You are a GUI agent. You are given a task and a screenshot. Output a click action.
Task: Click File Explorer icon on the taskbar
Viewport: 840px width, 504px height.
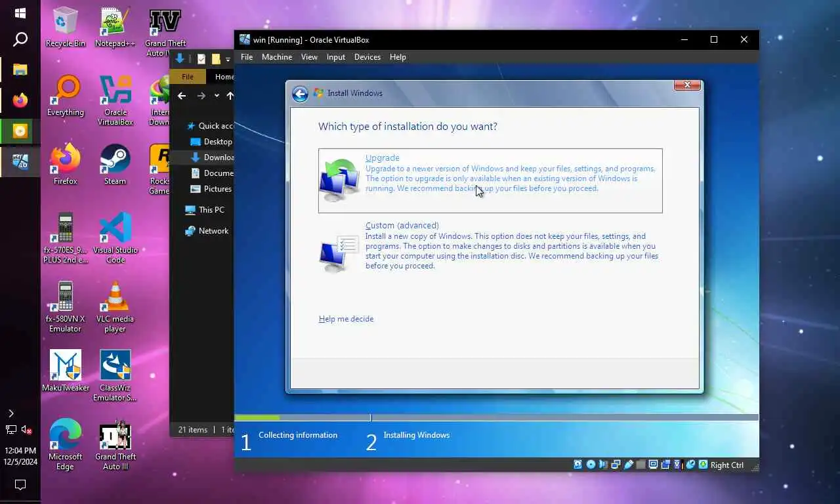pos(20,70)
